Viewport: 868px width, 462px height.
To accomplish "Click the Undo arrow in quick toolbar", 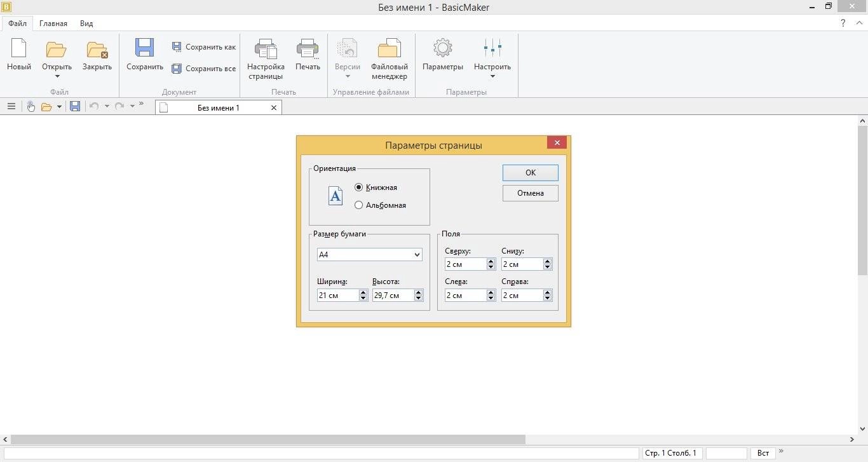I will (94, 107).
